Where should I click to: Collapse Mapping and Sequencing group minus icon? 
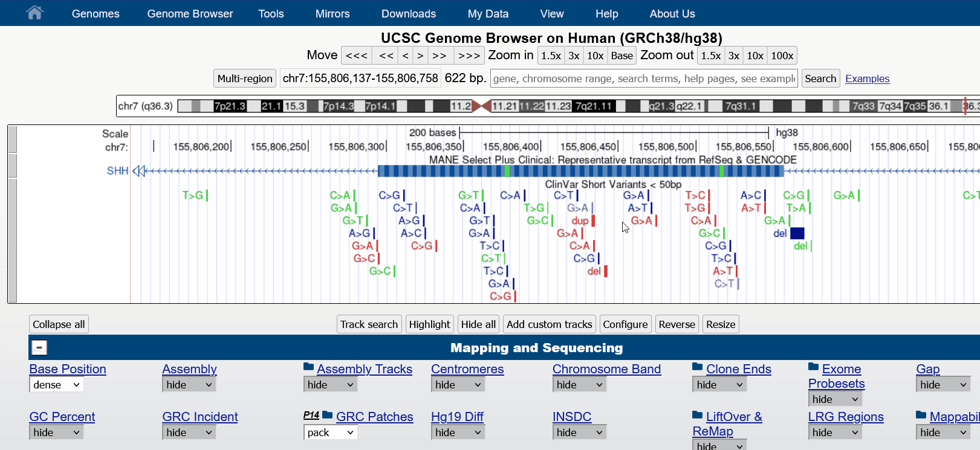tap(39, 347)
